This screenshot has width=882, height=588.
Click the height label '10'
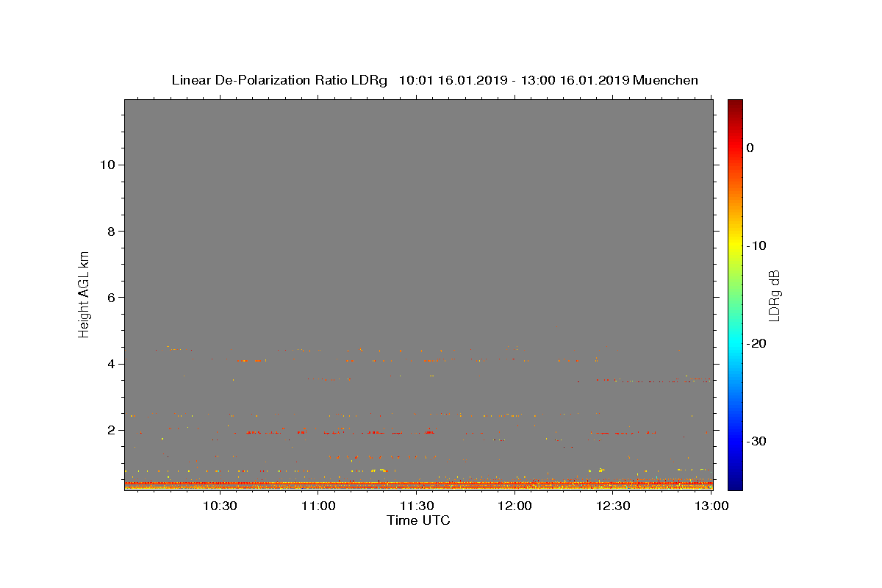click(x=109, y=165)
